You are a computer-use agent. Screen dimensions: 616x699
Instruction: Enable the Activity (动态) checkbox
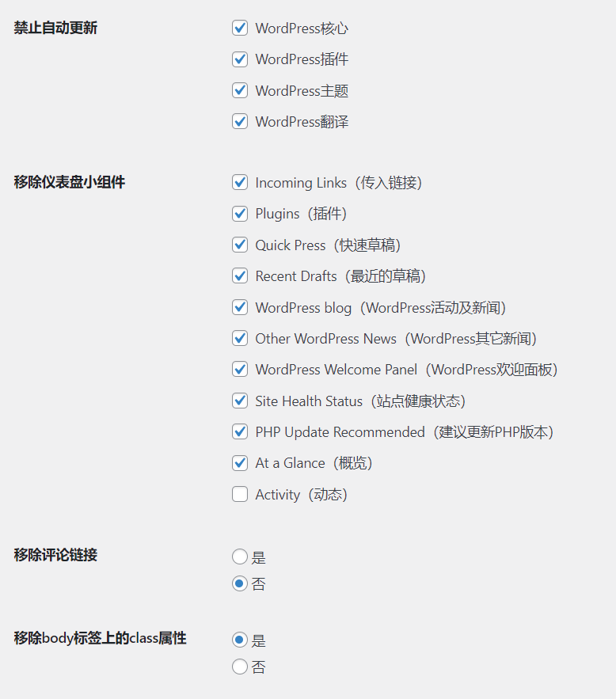[x=240, y=494]
